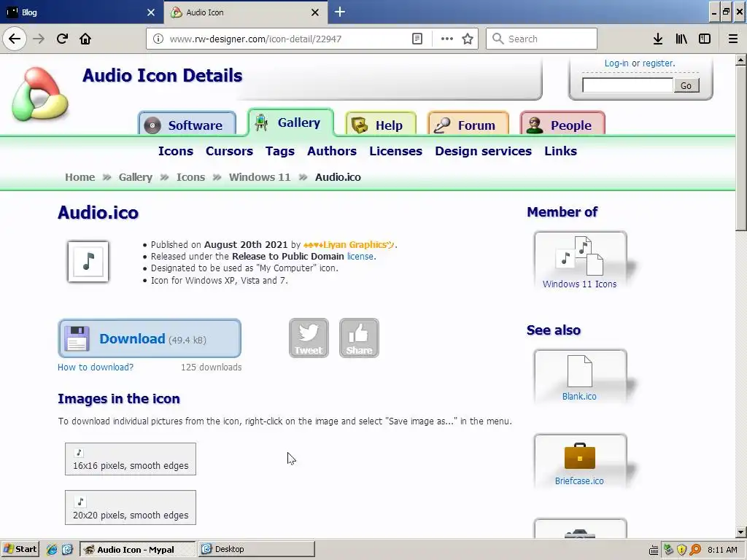Open the Gallery section tab
Image resolution: width=747 pixels, height=560 pixels.
pyautogui.click(x=290, y=122)
